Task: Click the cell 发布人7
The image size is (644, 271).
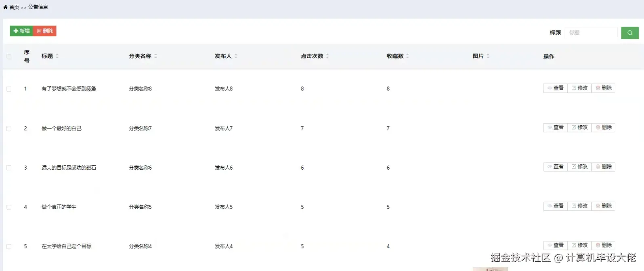Action: click(x=224, y=128)
